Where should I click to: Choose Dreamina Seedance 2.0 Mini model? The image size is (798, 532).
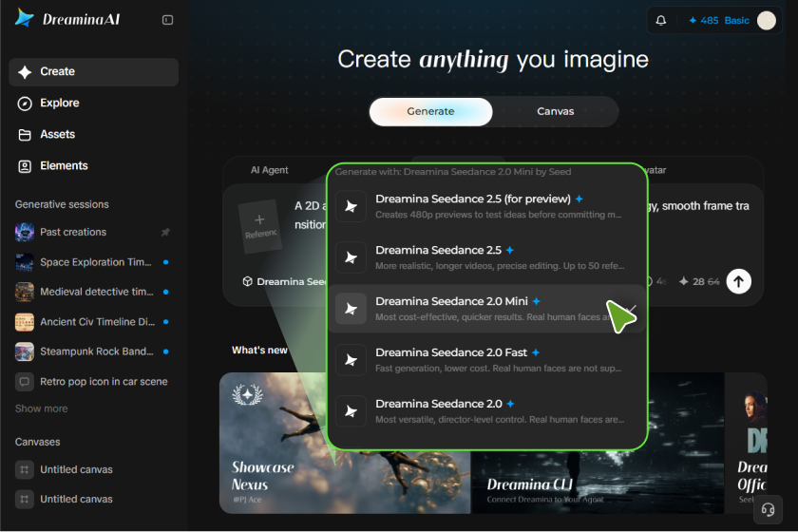click(486, 309)
